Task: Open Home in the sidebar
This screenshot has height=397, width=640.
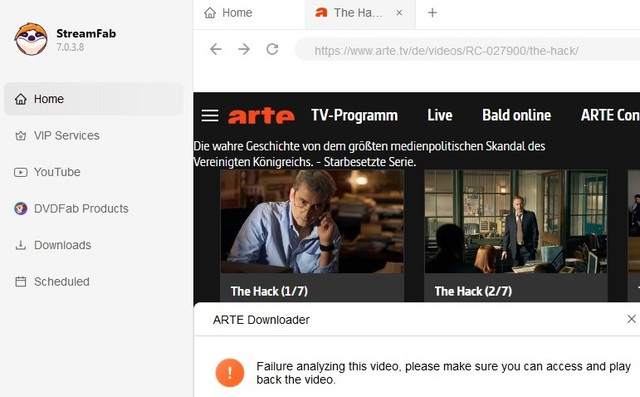Action: (x=93, y=99)
